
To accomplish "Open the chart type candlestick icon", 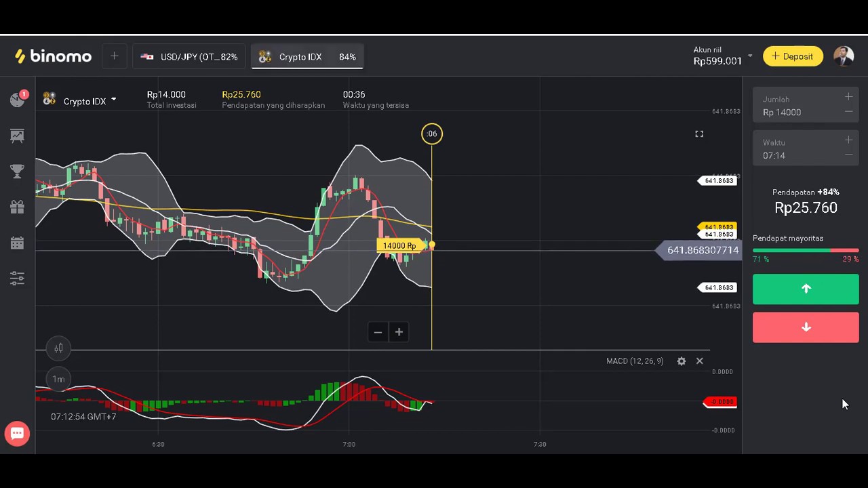I will [x=59, y=348].
